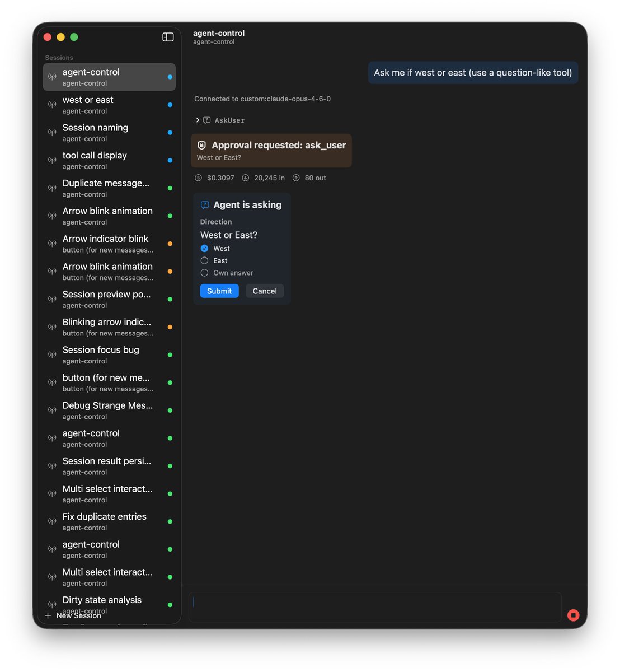Viewport: 620px width, 672px height.
Task: Click the antenna icon of 'Debug Strange Mes...'
Action: click(52, 410)
